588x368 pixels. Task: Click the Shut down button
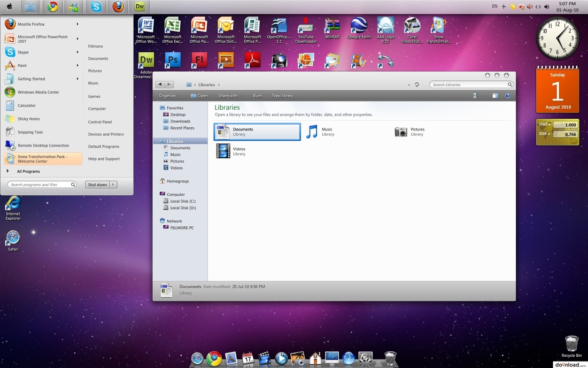[x=97, y=185]
